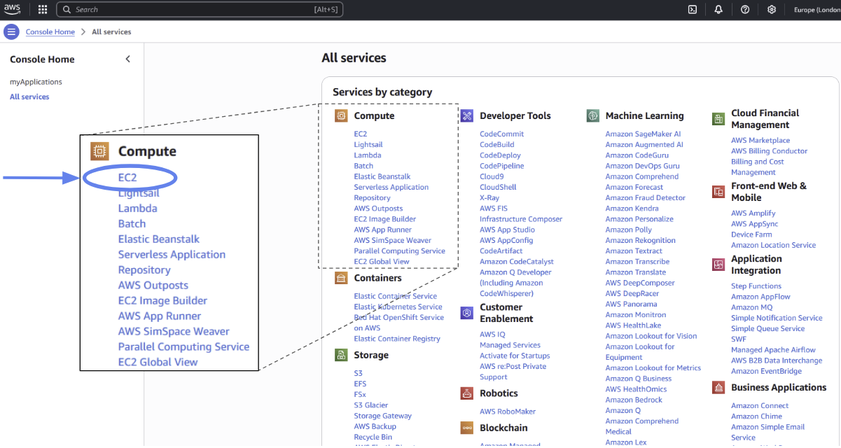
Task: Open Managed Apache Airflow link
Action: coord(773,350)
